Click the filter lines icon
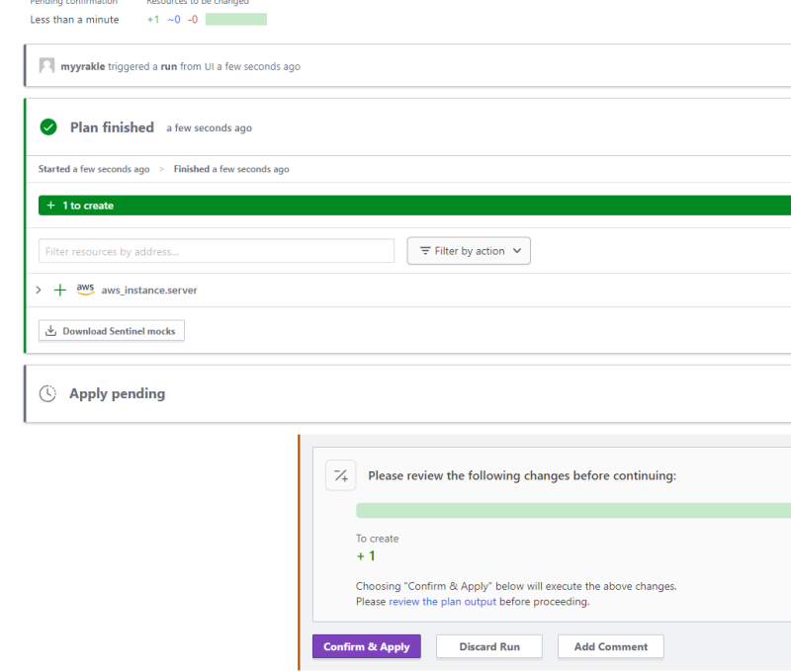 click(425, 251)
